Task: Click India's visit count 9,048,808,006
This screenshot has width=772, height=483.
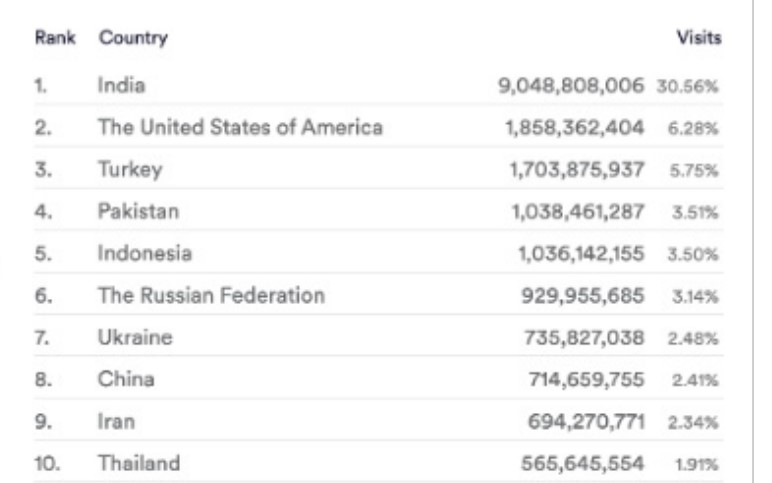Action: click(571, 86)
